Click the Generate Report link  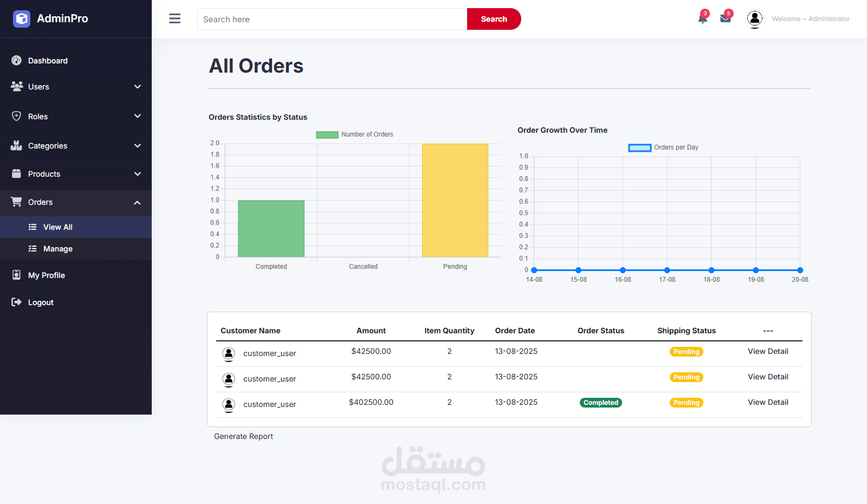click(243, 436)
